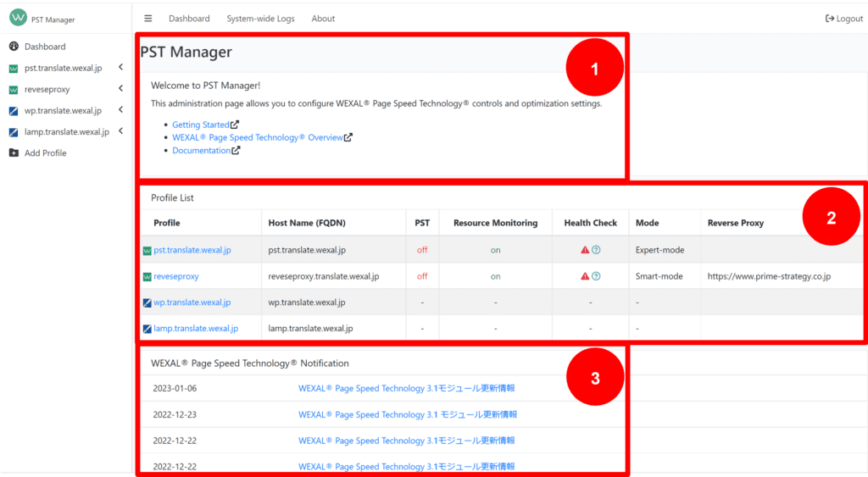Click the health help icon for pst.translate.wexal.jp

coord(596,250)
